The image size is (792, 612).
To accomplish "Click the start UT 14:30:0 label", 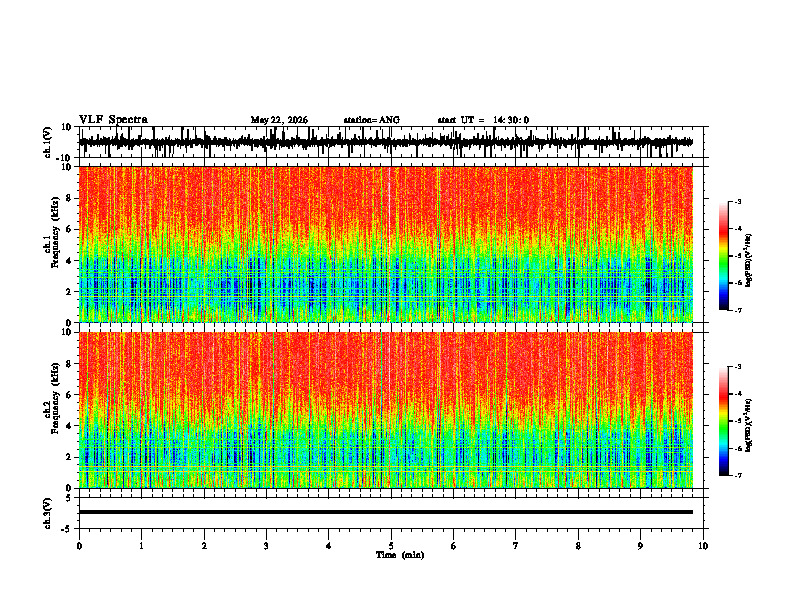I will click(x=483, y=120).
